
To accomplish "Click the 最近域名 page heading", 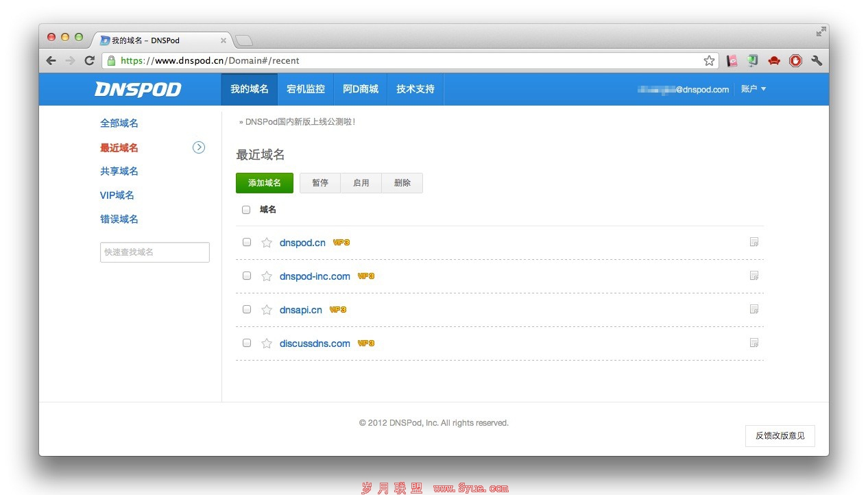I will (261, 155).
